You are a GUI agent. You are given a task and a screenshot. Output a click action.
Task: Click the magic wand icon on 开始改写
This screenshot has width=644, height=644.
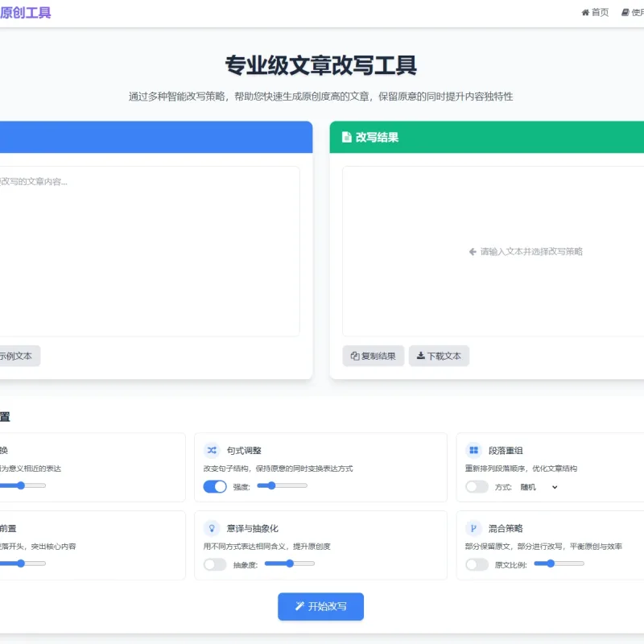point(299,606)
